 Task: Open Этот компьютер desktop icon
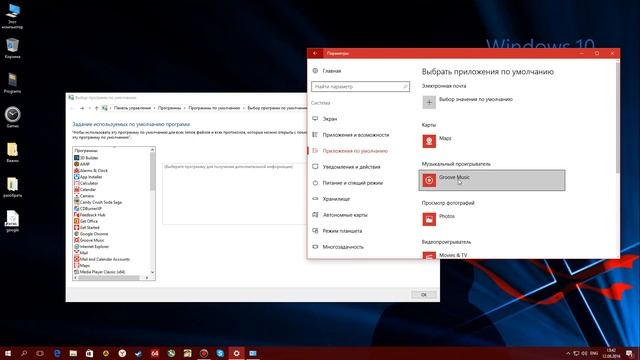click(x=12, y=16)
